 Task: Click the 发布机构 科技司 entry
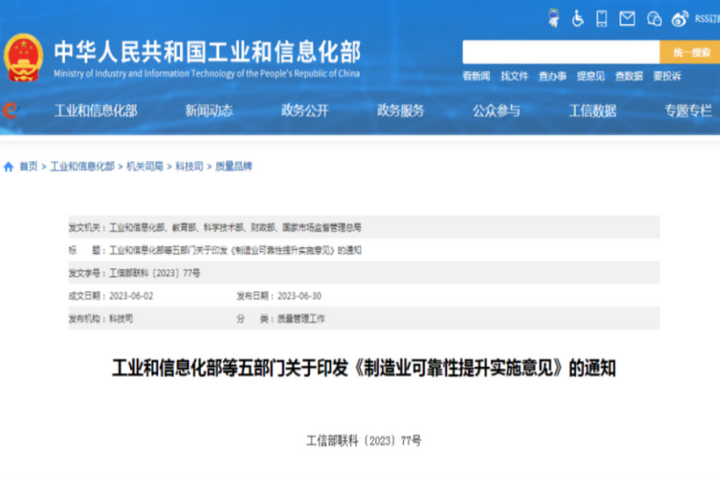point(101,318)
